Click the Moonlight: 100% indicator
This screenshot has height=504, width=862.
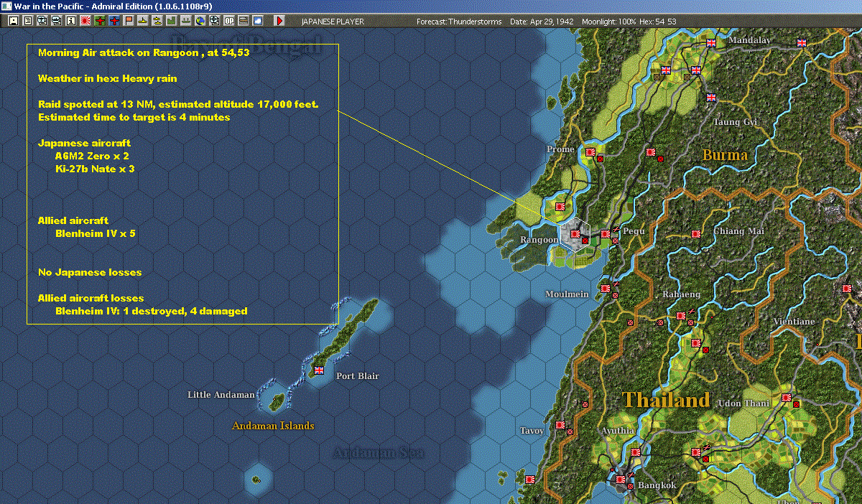pos(609,22)
